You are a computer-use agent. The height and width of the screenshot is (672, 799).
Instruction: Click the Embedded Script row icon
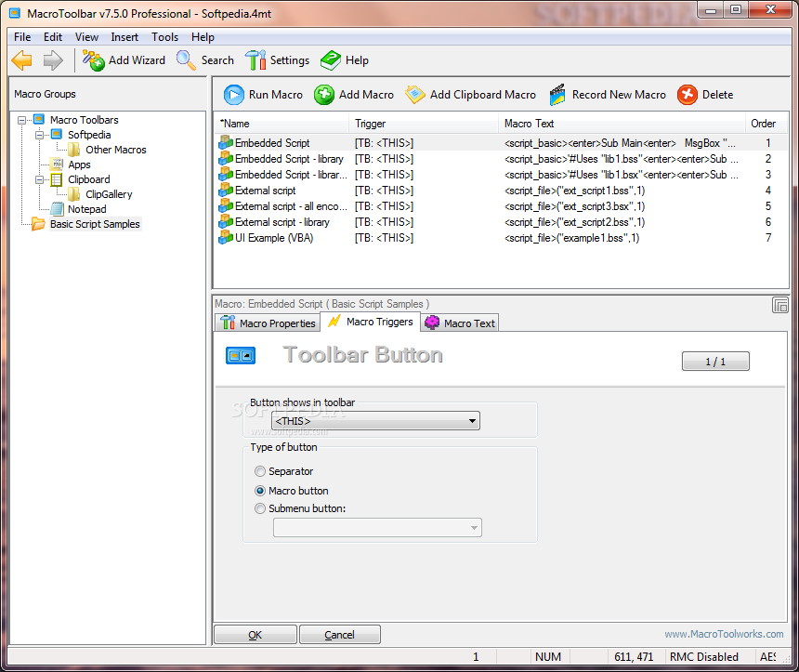pyautogui.click(x=226, y=143)
